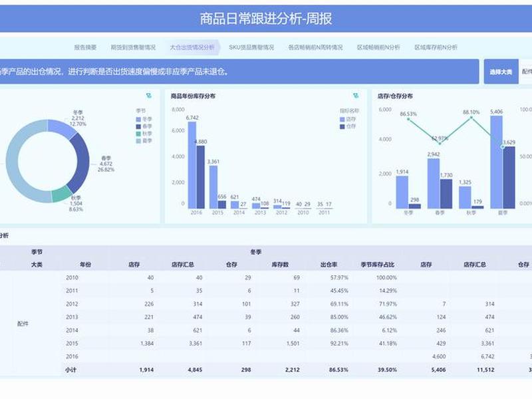Click the 1,384 店存 cell
This screenshot has height=399, width=532.
pyautogui.click(x=147, y=343)
